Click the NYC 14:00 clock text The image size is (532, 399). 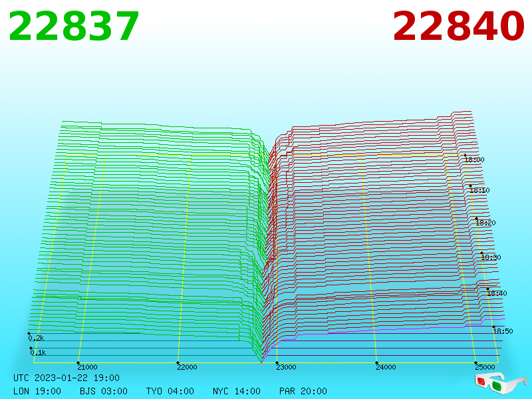point(237,391)
